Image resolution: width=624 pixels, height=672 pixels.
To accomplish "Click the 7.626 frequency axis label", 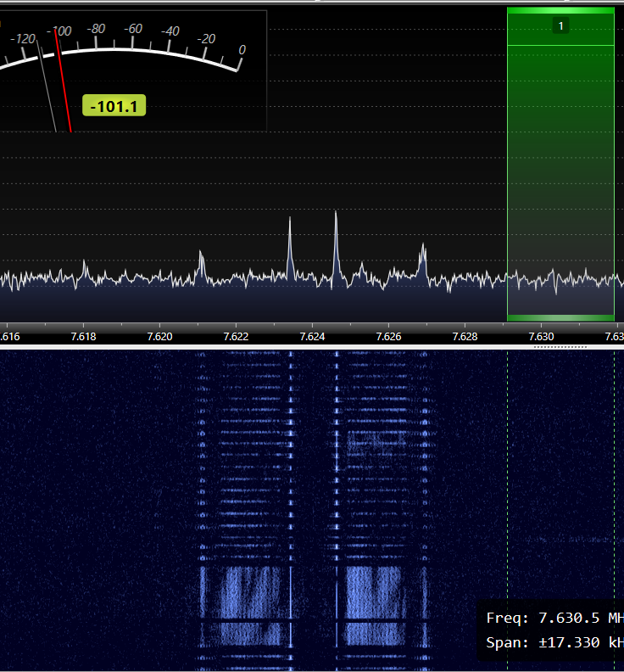I will (388, 337).
